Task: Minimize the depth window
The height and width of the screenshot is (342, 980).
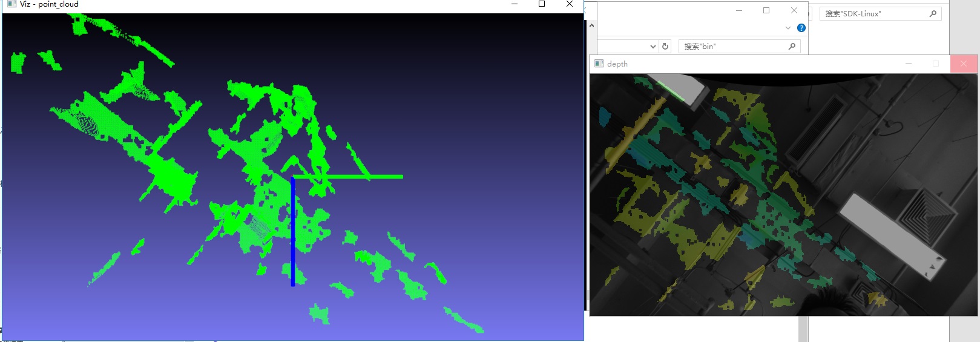Action: (909, 64)
